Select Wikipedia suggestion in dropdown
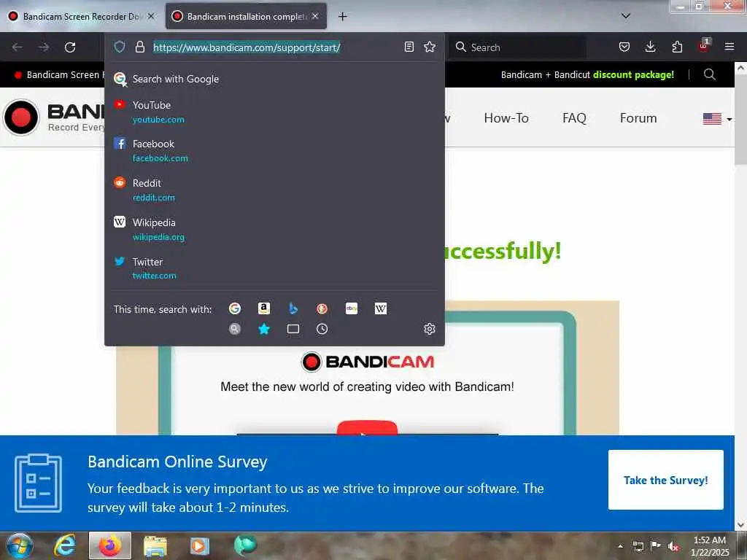This screenshot has height=560, width=747. [x=274, y=230]
